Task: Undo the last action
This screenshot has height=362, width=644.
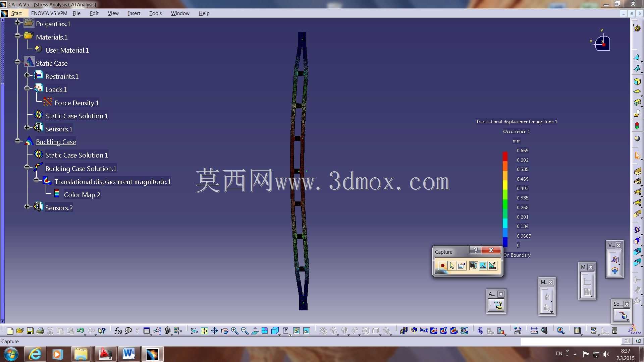Action: (80, 331)
